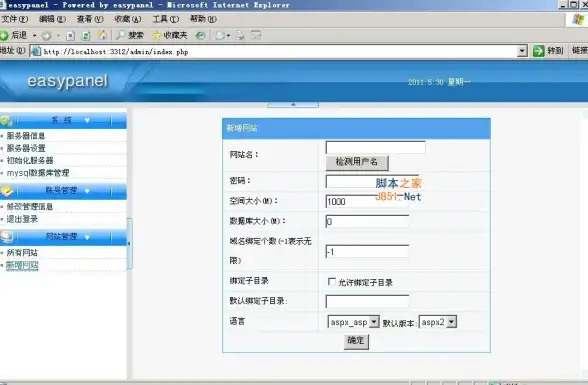The height and width of the screenshot is (385, 588).
Task: Click the Refresh page icon
Action: coord(86,36)
